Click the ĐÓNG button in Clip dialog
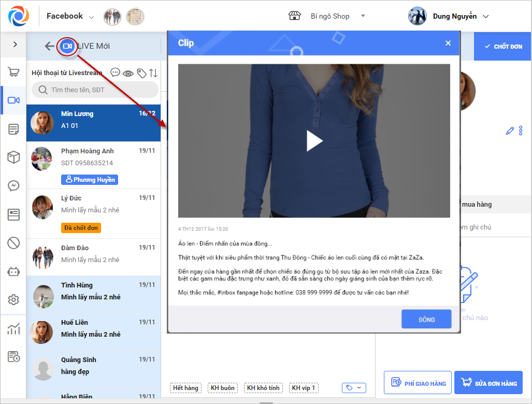Image resolution: width=532 pixels, height=404 pixels. pos(426,319)
